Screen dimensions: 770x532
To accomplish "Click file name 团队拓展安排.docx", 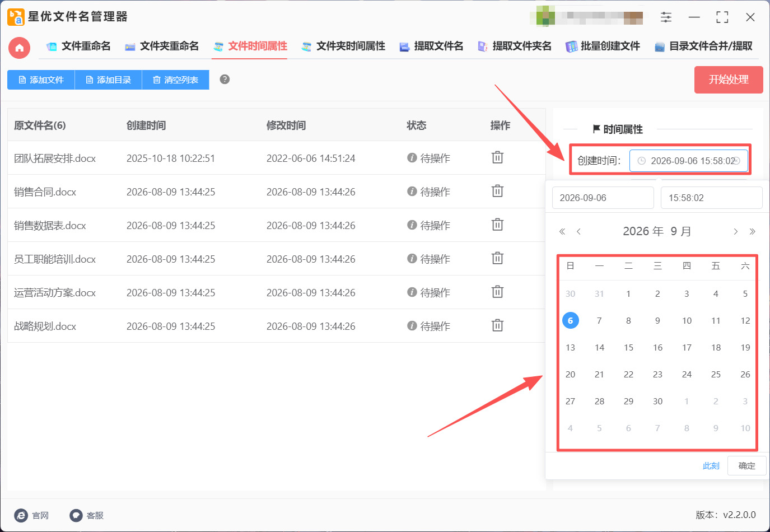I will (x=55, y=158).
